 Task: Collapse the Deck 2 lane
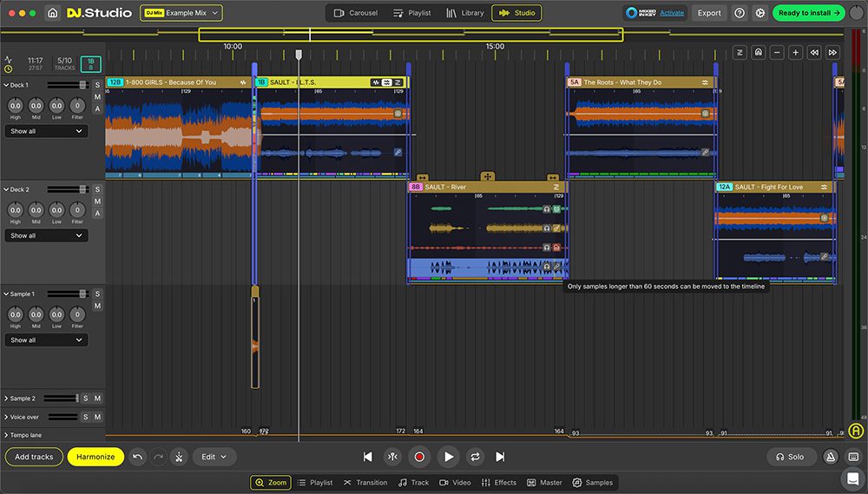click(6, 189)
